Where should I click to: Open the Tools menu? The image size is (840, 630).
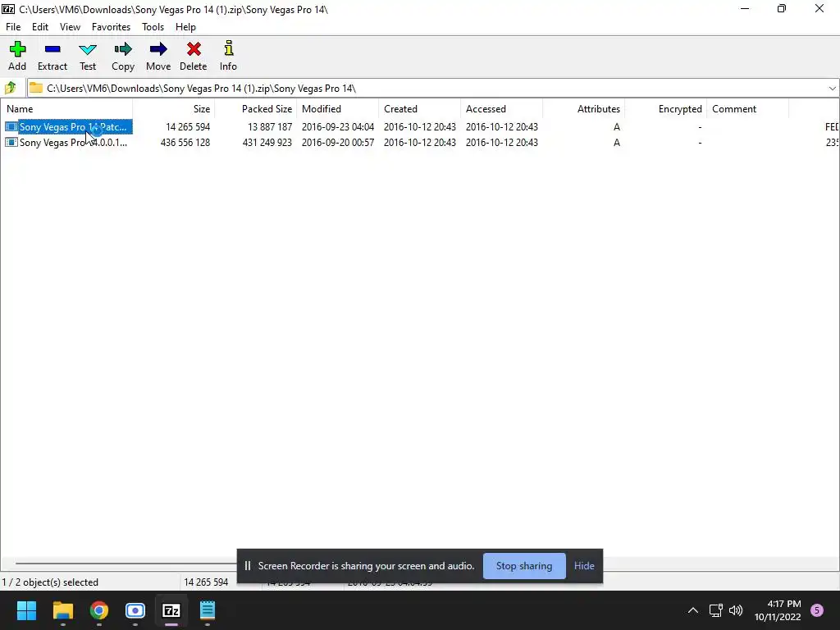click(153, 27)
